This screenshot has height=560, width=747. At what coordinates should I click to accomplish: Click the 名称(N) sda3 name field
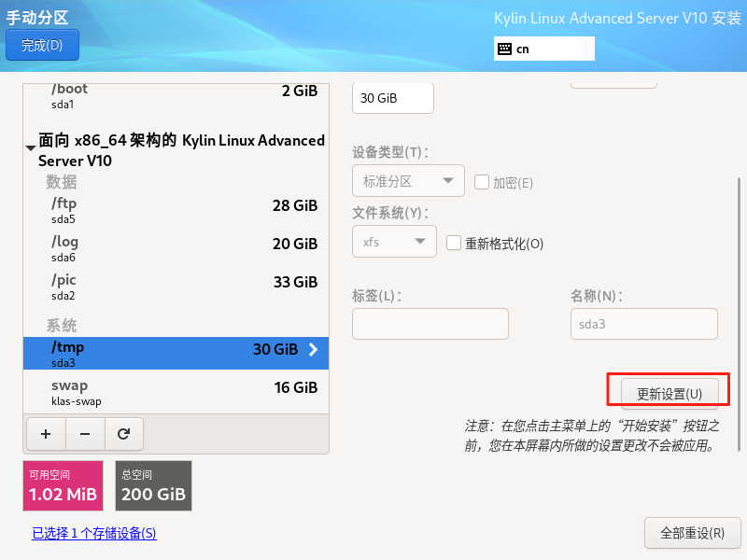click(644, 324)
